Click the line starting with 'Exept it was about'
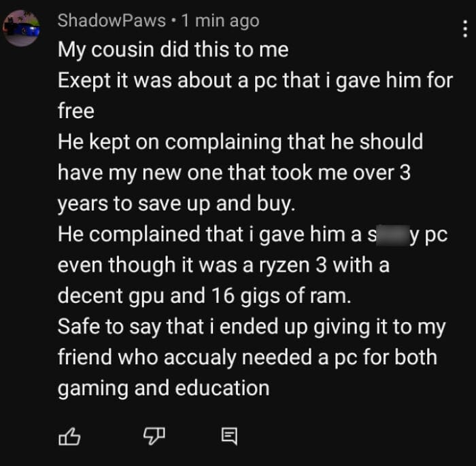Viewport: 476px width, 466px height. (x=255, y=81)
